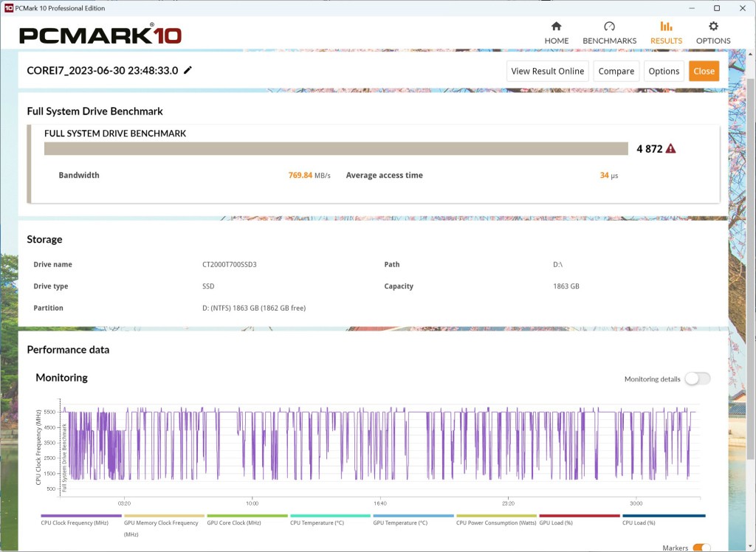756x552 pixels.
Task: Click the benchmarks gauge icon
Action: pos(609,26)
